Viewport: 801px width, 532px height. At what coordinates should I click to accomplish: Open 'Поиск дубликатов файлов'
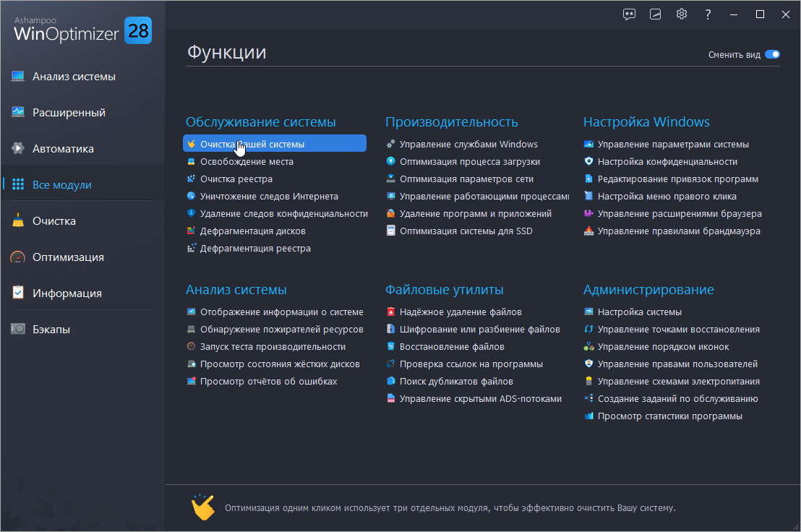click(456, 381)
